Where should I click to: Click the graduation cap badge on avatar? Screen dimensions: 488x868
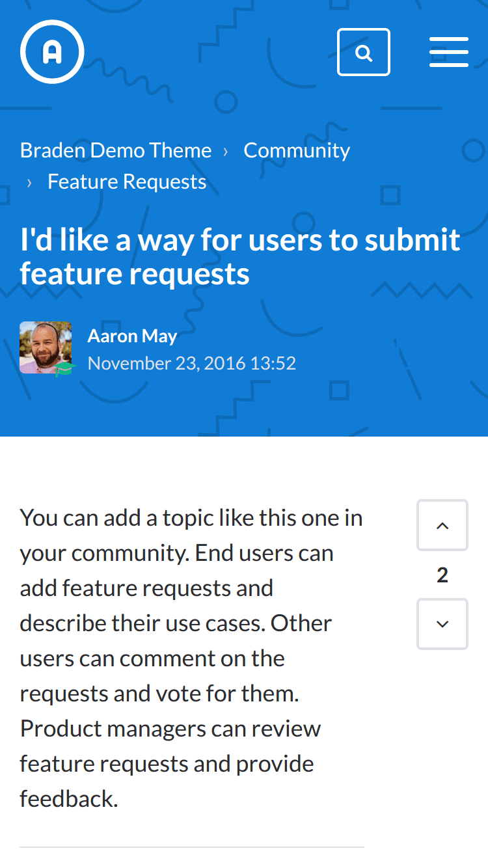(64, 369)
